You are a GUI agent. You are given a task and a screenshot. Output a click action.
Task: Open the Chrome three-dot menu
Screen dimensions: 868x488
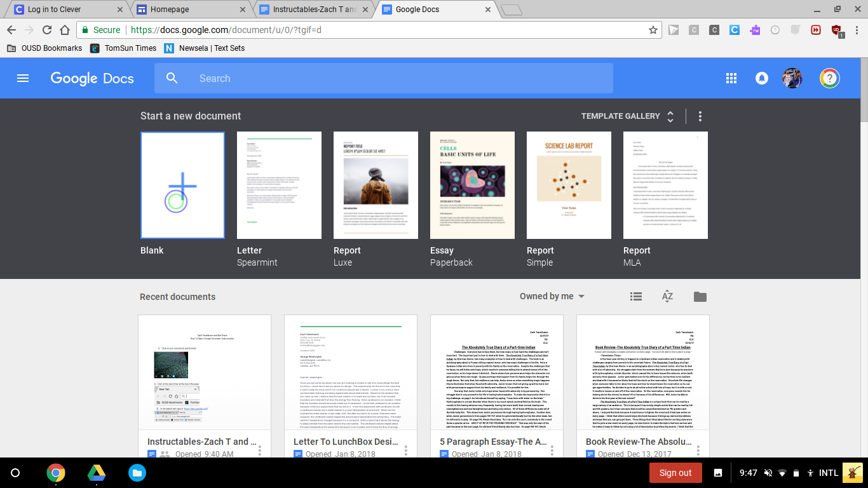point(856,30)
